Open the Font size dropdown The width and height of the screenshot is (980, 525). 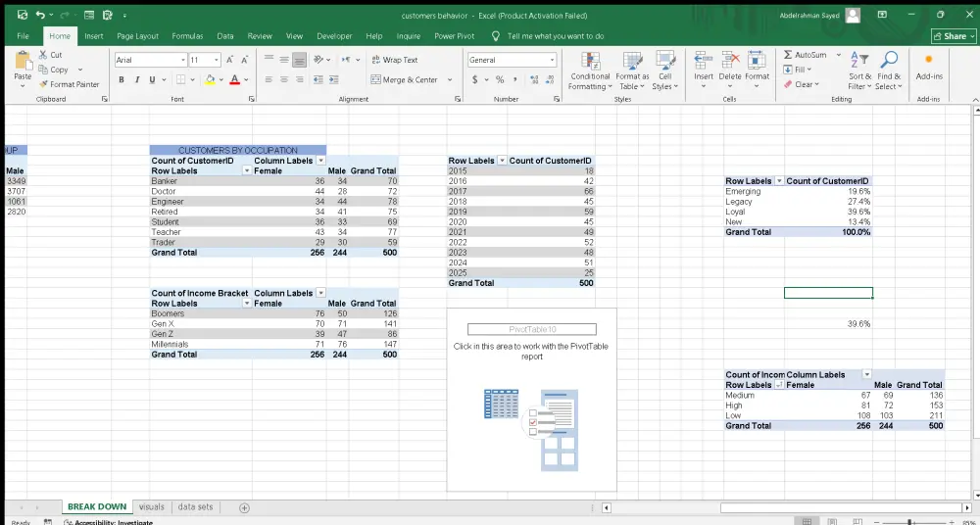coord(217,60)
